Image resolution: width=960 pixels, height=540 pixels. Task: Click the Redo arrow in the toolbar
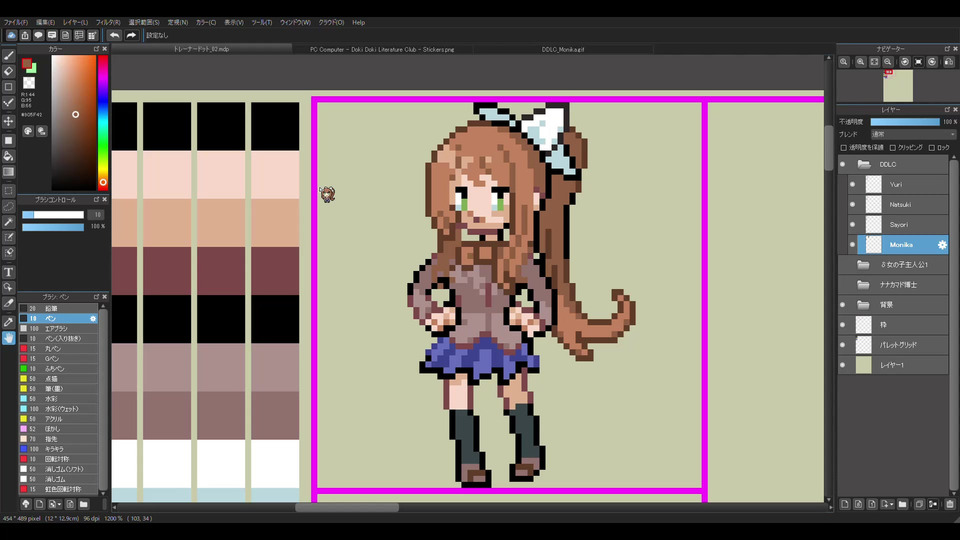coord(131,36)
